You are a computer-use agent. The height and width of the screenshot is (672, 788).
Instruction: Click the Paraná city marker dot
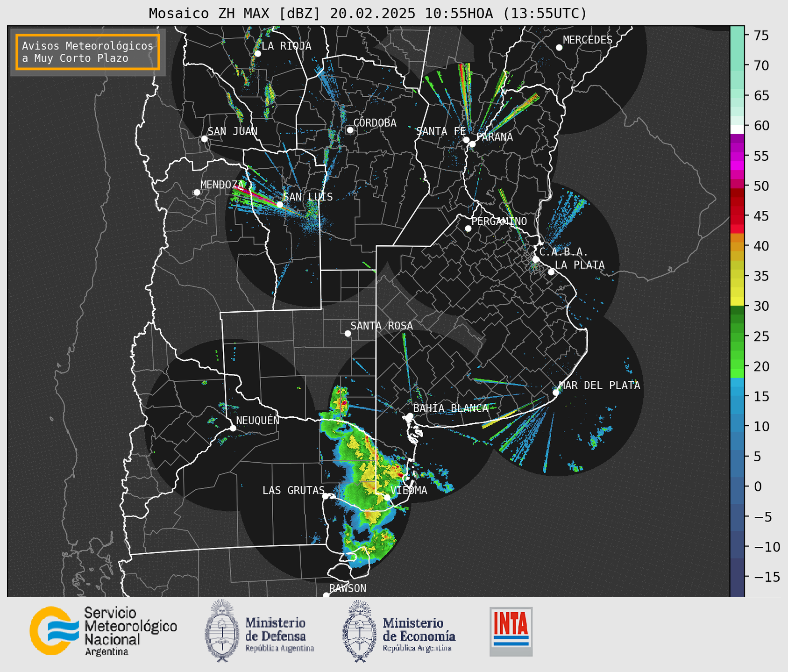(472, 144)
